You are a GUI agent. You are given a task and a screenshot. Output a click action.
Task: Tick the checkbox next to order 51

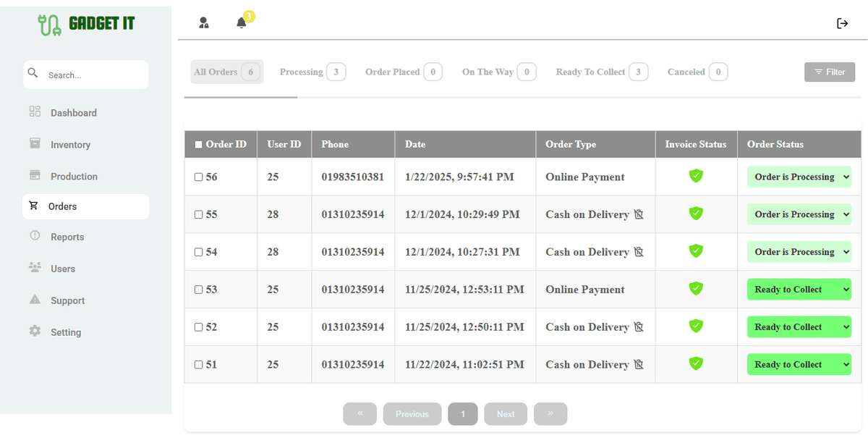[x=198, y=364]
